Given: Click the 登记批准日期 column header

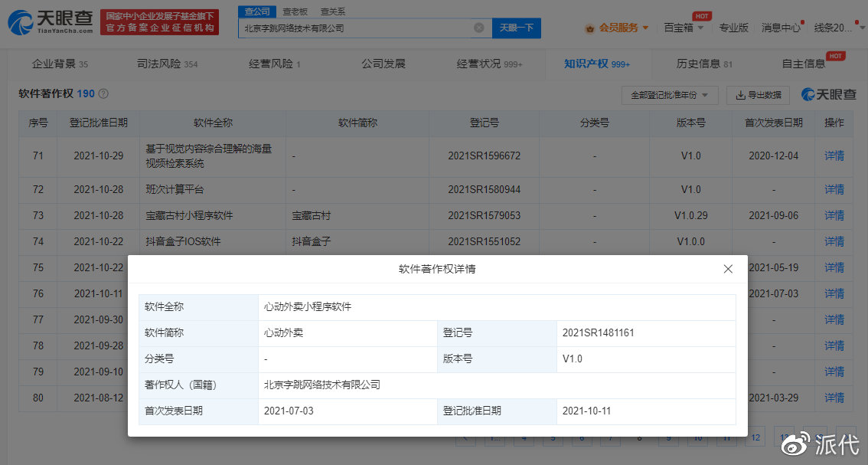Looking at the screenshot, I should (99, 123).
